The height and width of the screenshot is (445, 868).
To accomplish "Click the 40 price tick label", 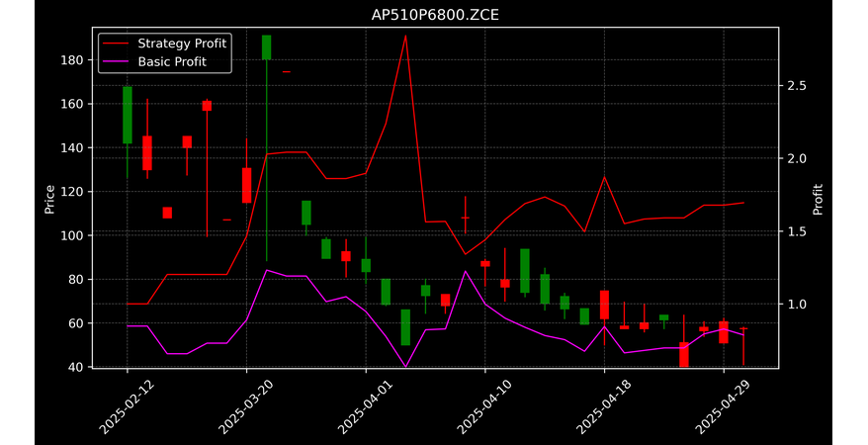I will (76, 367).
